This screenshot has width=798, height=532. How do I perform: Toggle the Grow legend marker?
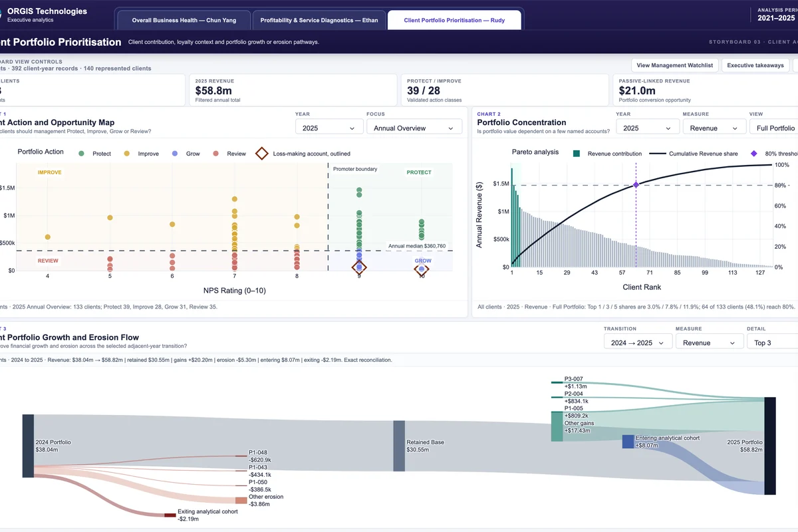[175, 154]
